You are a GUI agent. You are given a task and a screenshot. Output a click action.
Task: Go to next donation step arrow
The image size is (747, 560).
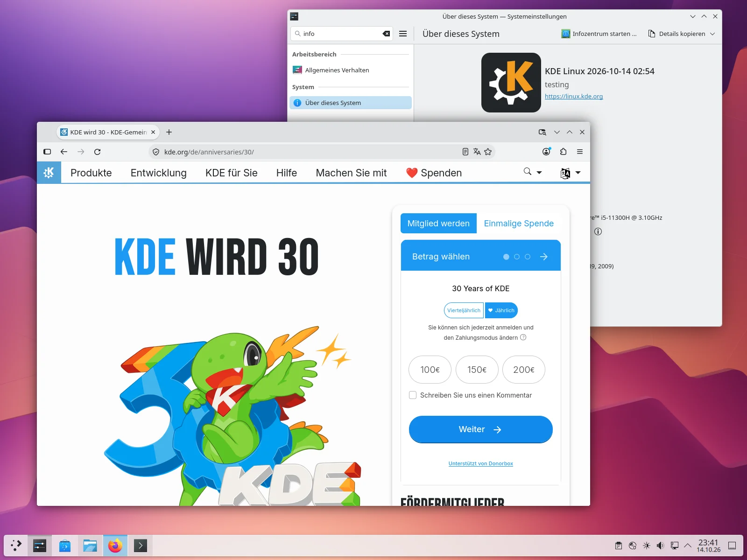coord(544,257)
